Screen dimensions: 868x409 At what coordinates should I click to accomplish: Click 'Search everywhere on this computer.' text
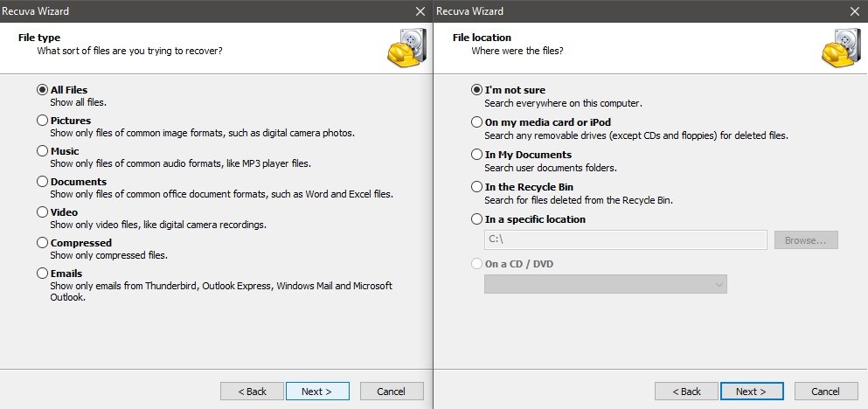[563, 103]
